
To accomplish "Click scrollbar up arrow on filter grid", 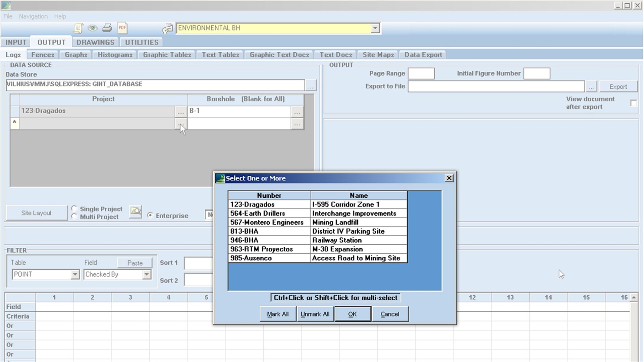I will click(x=634, y=297).
